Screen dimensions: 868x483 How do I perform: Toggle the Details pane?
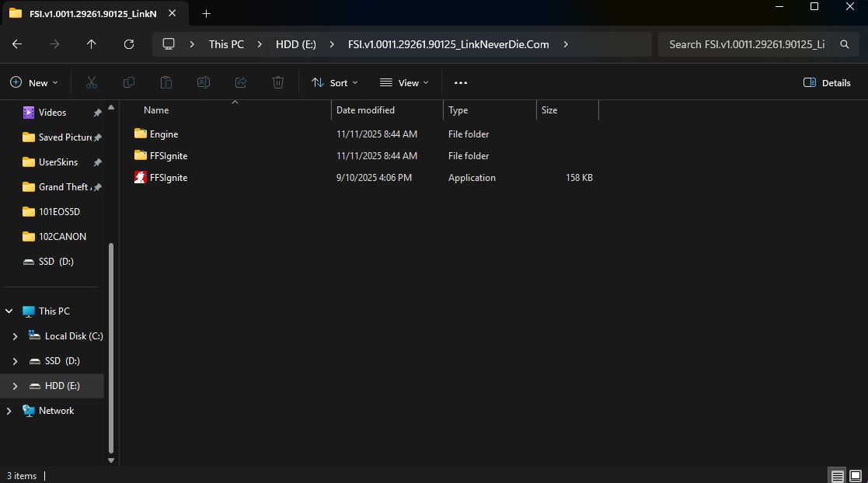[x=826, y=82]
